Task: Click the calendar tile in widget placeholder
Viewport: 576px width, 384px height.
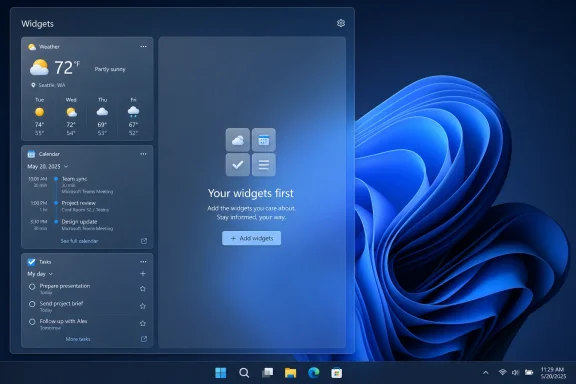Action: point(264,140)
